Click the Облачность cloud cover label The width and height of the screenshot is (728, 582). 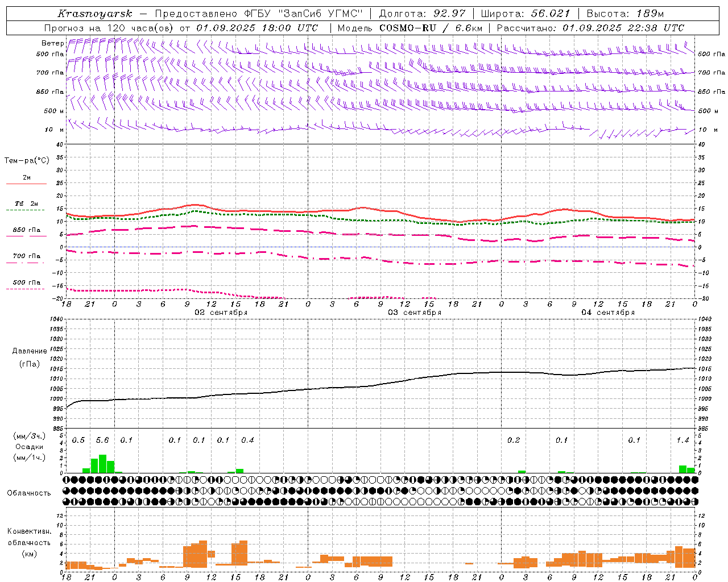29,493
